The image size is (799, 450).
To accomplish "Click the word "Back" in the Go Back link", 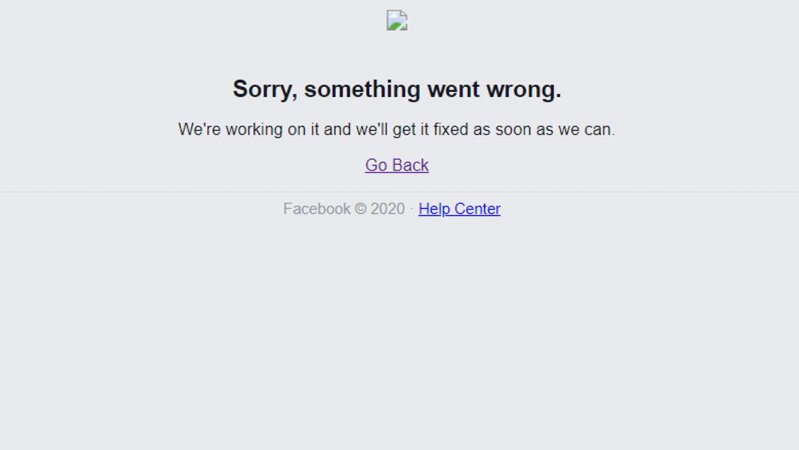I will coord(411,165).
